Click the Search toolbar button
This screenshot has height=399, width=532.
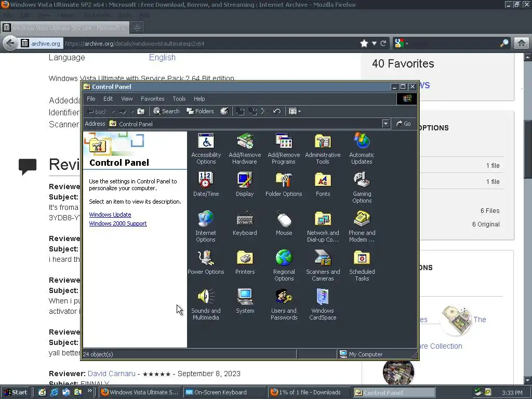pos(166,111)
